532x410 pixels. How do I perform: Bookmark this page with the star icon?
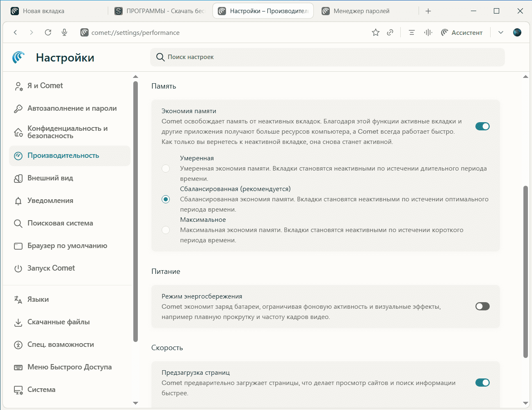[375, 32]
